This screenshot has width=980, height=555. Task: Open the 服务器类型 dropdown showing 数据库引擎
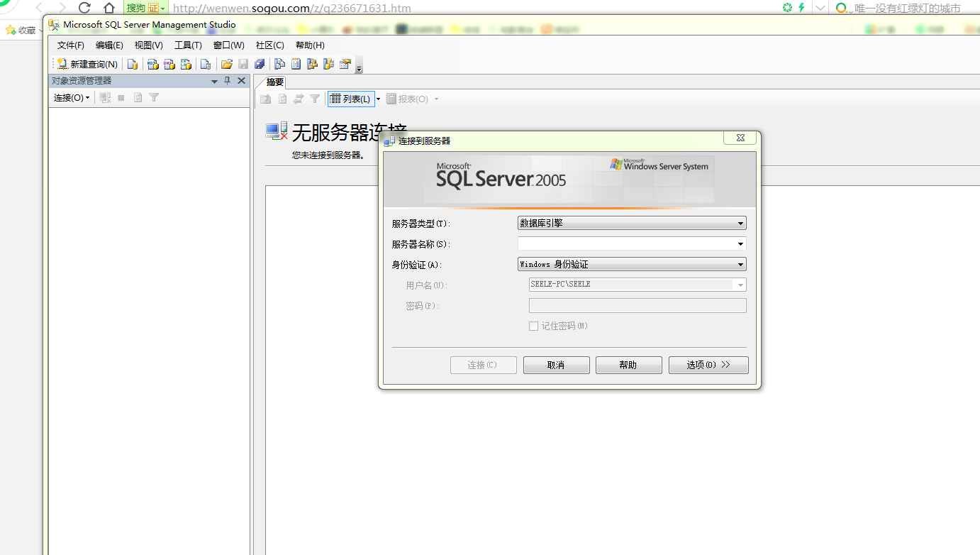[632, 223]
